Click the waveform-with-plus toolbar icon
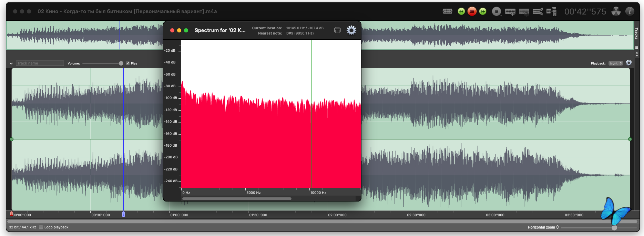This screenshot has width=644, height=236. [510, 12]
